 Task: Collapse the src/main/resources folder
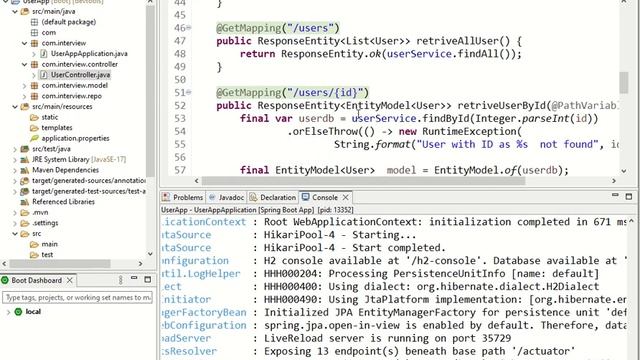(x=15, y=107)
